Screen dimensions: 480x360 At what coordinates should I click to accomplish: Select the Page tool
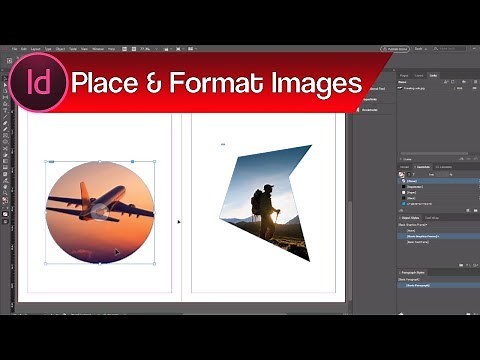[5, 91]
